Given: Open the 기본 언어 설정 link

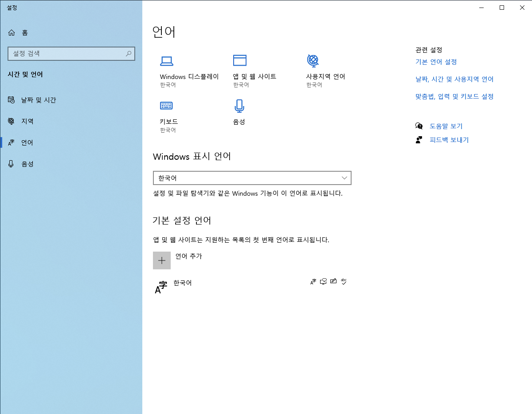Looking at the screenshot, I should click(x=436, y=62).
